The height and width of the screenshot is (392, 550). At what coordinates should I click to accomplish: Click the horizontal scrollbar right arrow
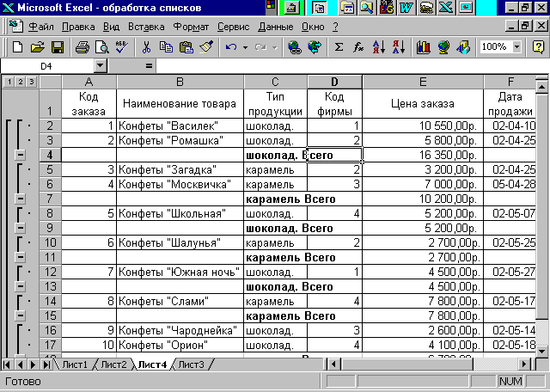(x=524, y=364)
